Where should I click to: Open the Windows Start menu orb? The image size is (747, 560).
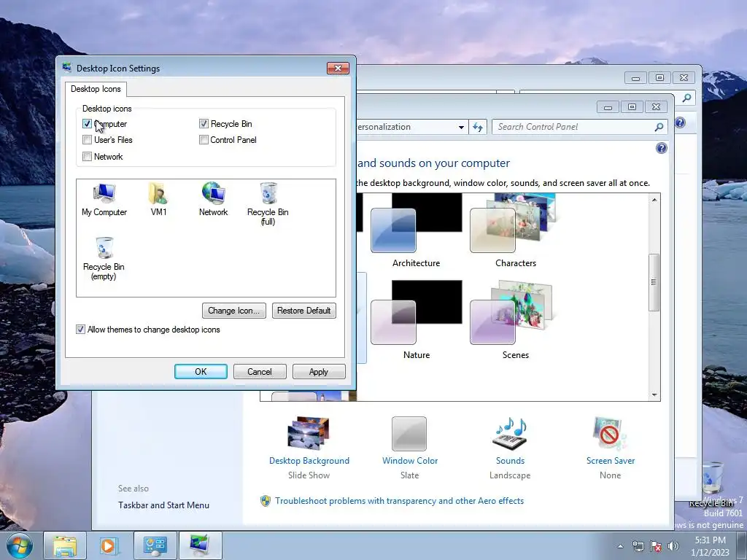(20, 546)
